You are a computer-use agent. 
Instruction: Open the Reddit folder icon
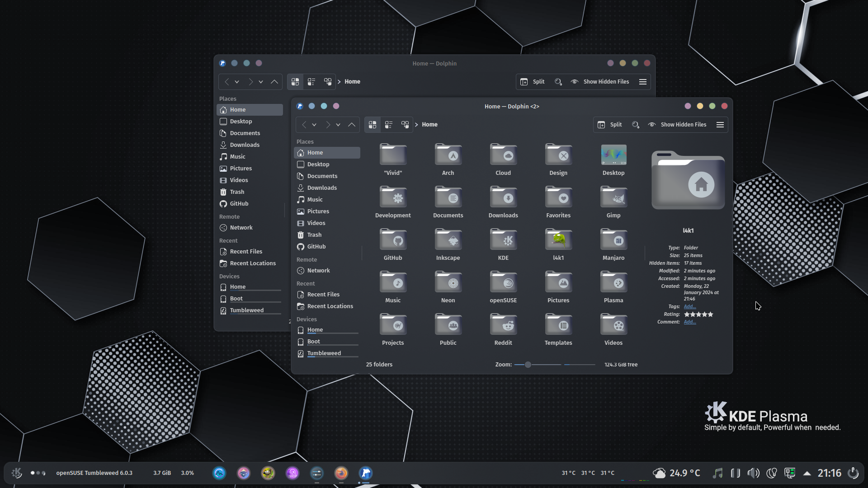point(503,325)
